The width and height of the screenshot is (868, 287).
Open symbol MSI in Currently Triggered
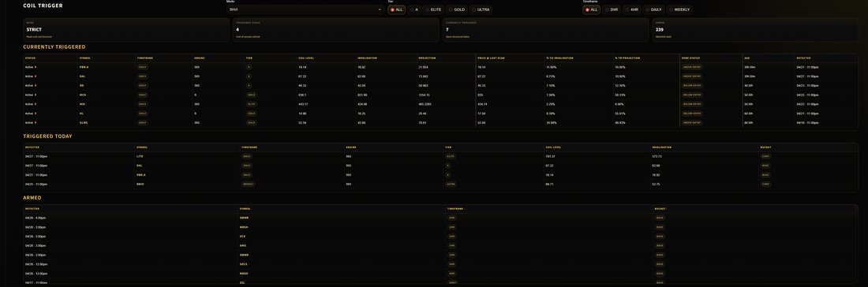[83, 104]
